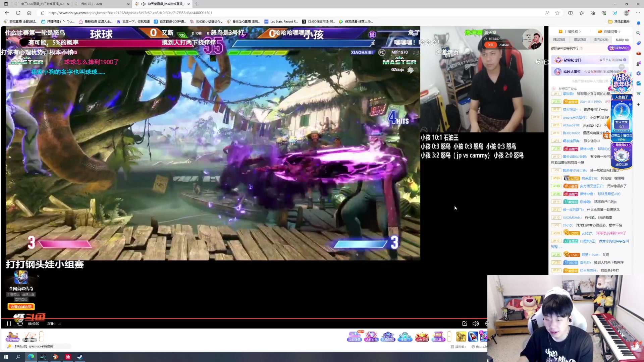Pause the live stream playback
The width and height of the screenshot is (644, 362).
9,323
